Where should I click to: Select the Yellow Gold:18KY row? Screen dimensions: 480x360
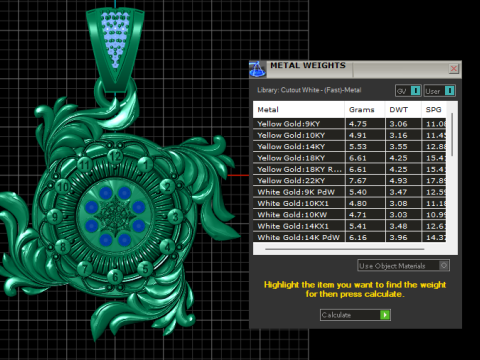pos(349,158)
